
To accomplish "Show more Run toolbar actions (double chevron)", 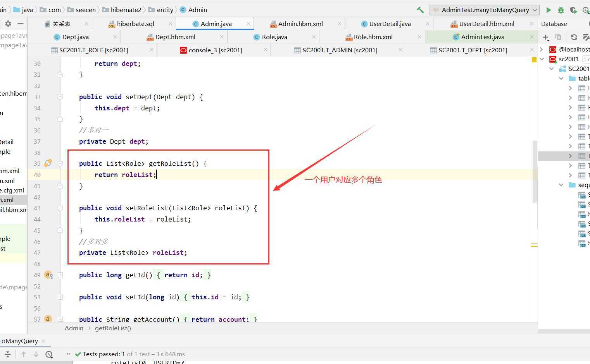I will pos(68,354).
